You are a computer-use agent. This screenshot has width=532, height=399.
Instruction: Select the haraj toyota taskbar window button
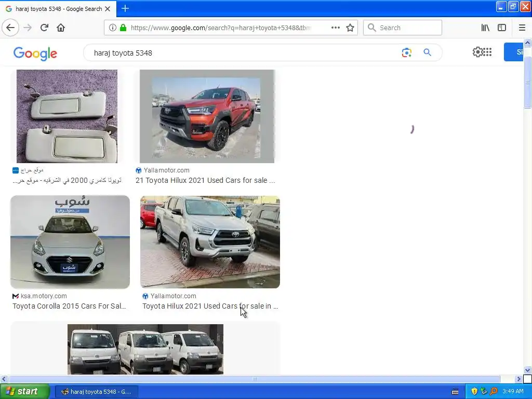[96, 392]
